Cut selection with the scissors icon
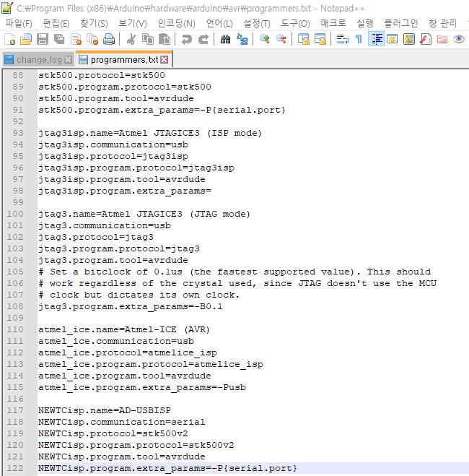 131,39
